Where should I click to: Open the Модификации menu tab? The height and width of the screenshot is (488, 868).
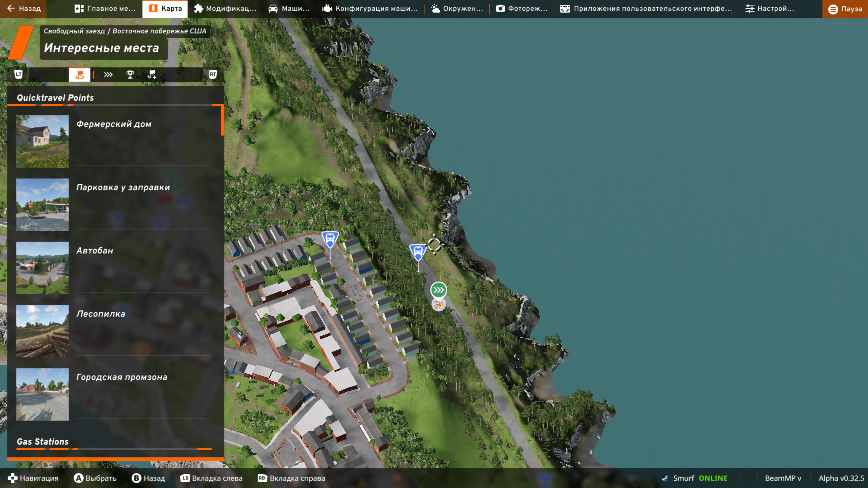225,9
